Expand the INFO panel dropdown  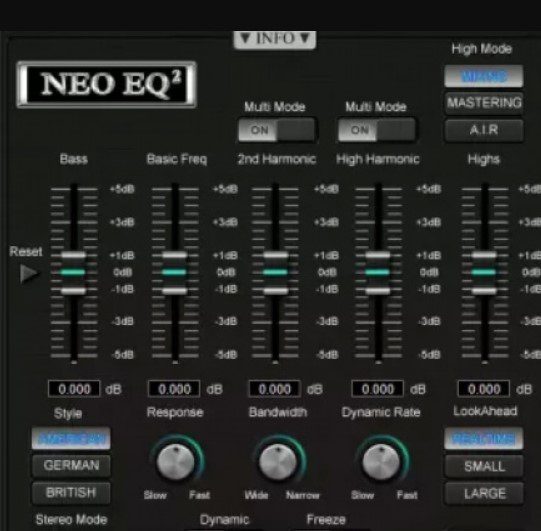[275, 39]
